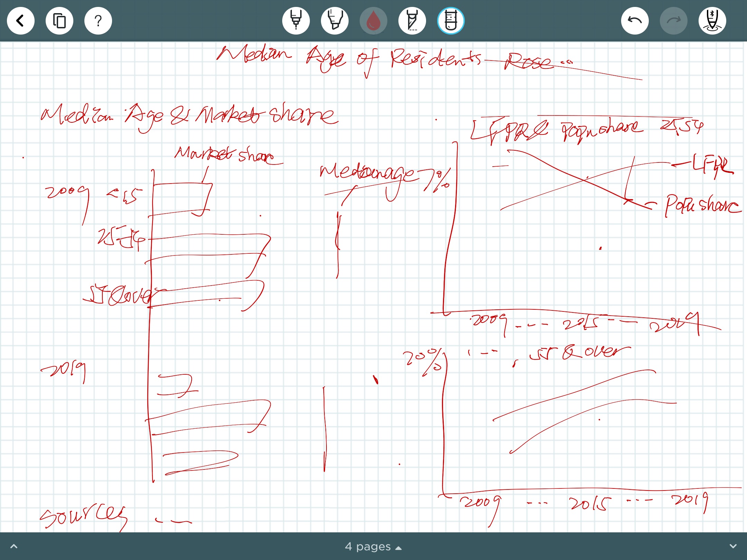
Task: Select the fine-tip pen tool
Action: tap(296, 21)
